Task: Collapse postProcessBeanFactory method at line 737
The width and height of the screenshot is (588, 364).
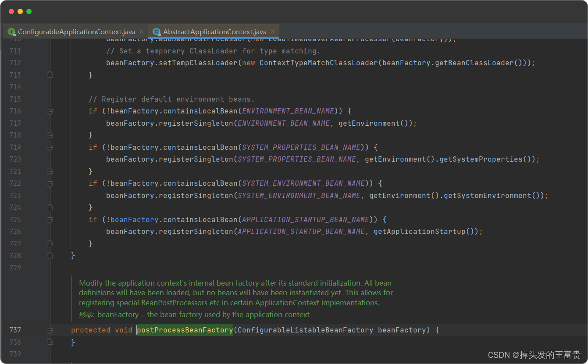Action: (50, 330)
